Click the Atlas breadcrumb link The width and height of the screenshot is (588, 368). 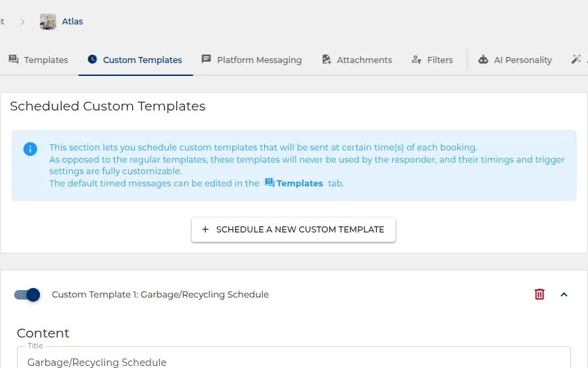point(72,22)
